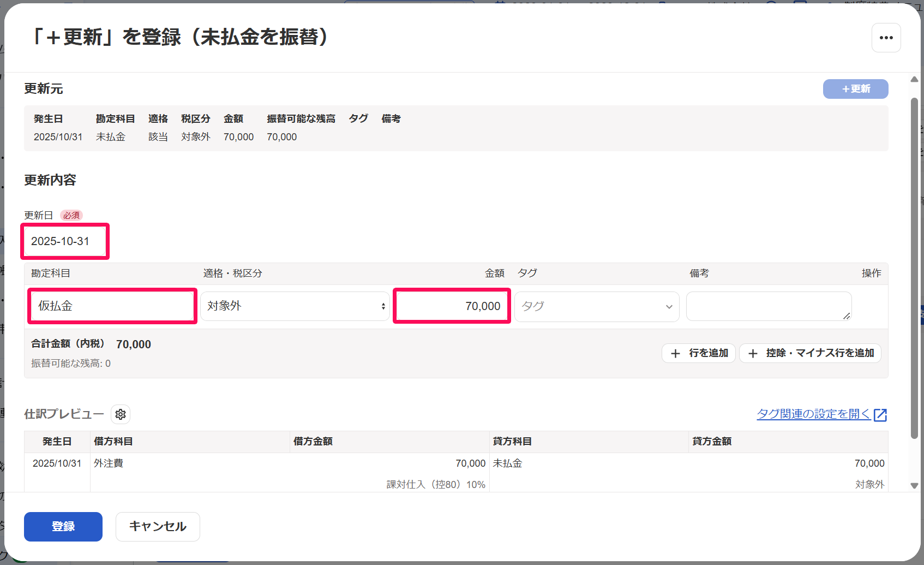Open journal preview gear settings

(121, 414)
